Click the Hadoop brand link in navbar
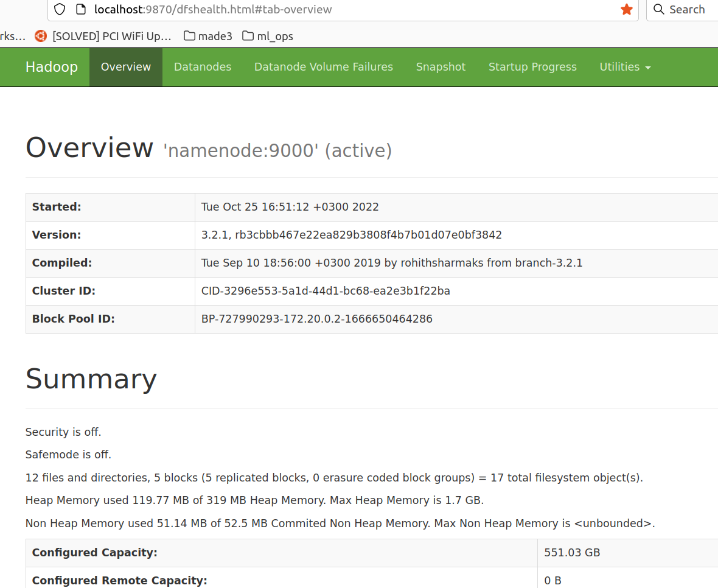Image resolution: width=718 pixels, height=588 pixels. 51,67
